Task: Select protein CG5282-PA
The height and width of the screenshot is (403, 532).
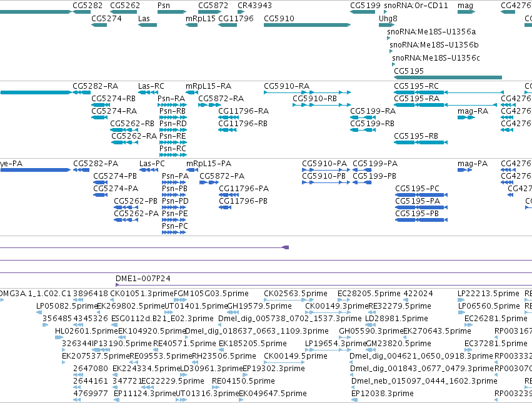Action: click(x=81, y=169)
